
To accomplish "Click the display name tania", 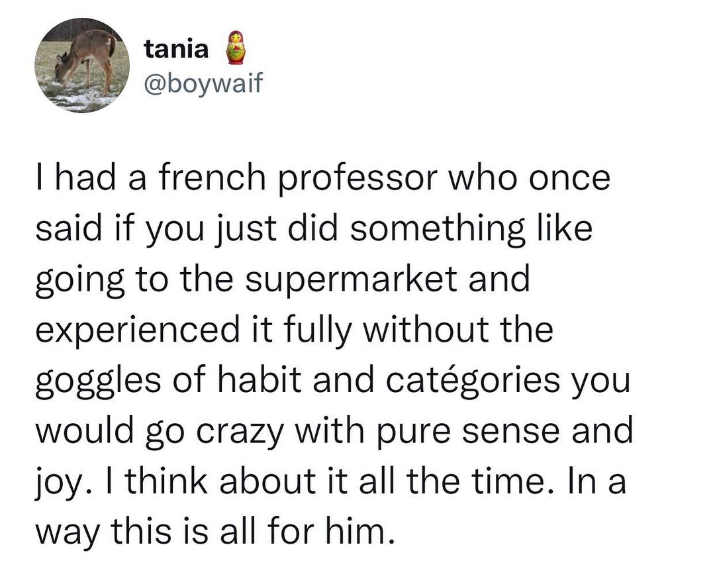I will coord(176,48).
